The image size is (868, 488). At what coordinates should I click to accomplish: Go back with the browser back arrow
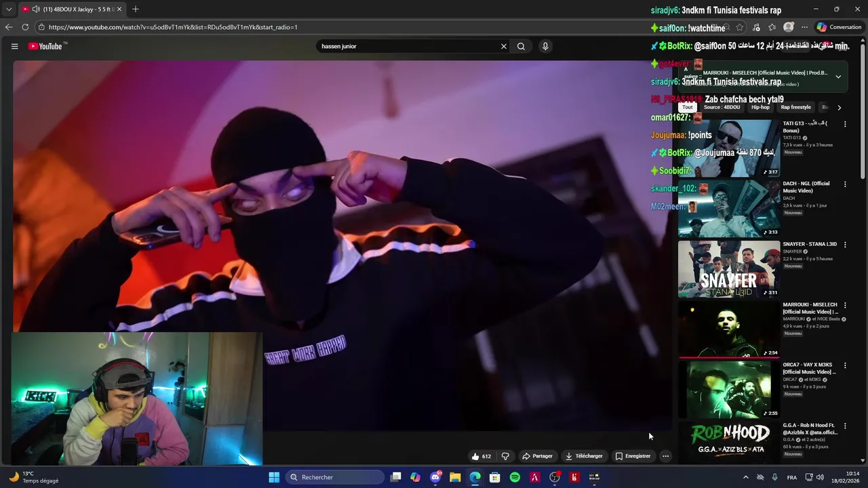tap(9, 27)
